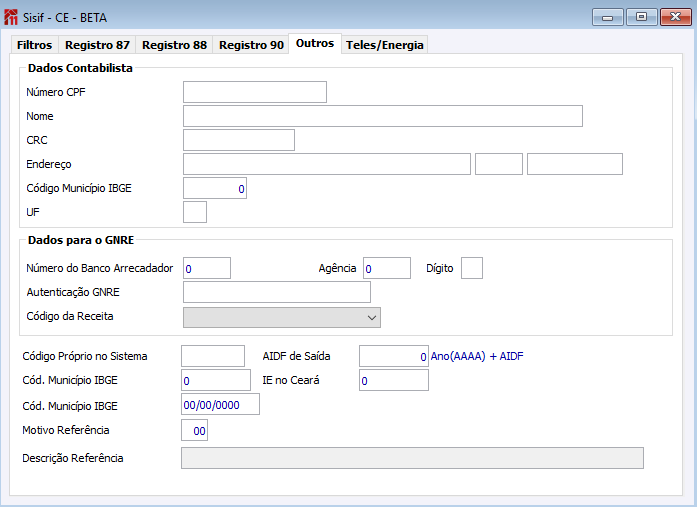This screenshot has width=697, height=507.
Task: Minimize the Sisif window
Action: [x=608, y=17]
